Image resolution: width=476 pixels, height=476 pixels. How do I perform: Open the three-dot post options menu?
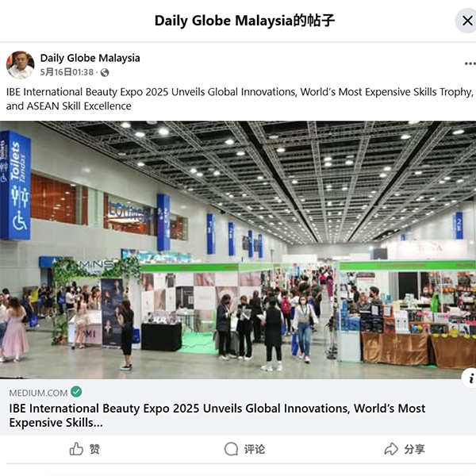(470, 63)
